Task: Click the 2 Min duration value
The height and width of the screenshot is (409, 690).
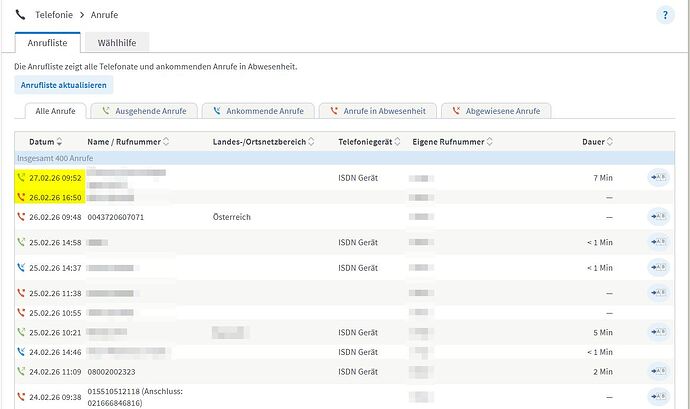Action: 603,372
